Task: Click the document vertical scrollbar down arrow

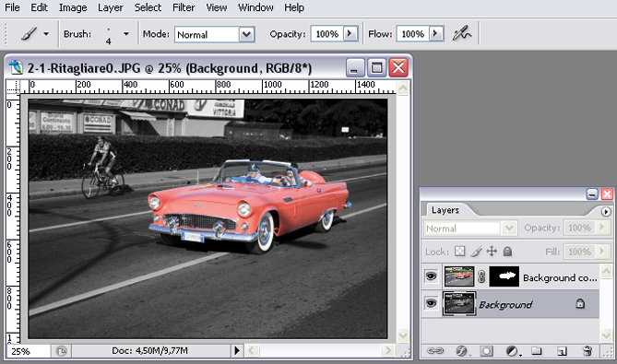Action: pyautogui.click(x=402, y=335)
